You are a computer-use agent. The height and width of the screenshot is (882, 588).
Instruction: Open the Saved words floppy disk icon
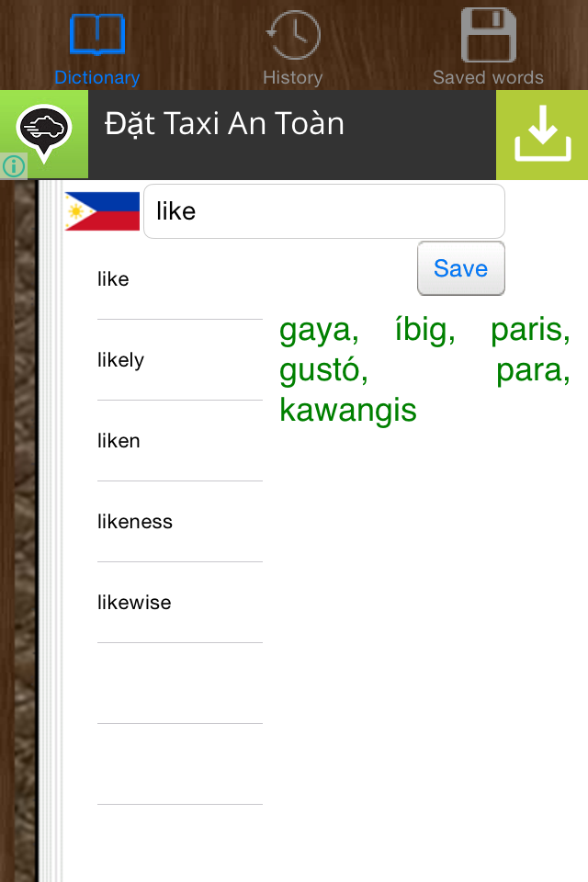point(489,35)
